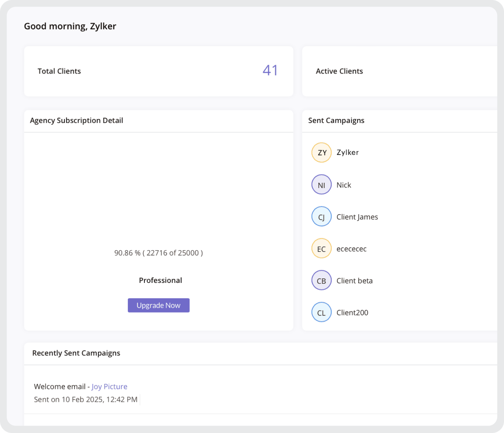
Task: Select Nick in Sent Campaigns
Action: tap(344, 185)
